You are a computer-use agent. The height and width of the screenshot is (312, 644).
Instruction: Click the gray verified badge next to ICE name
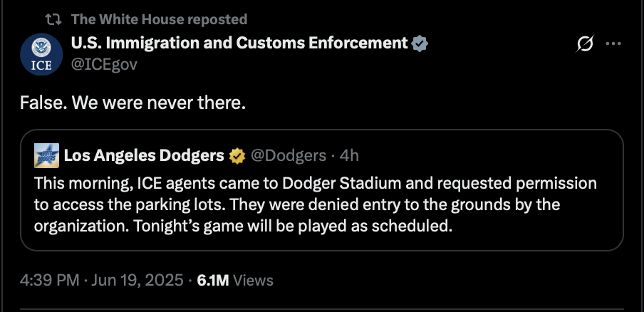point(420,43)
